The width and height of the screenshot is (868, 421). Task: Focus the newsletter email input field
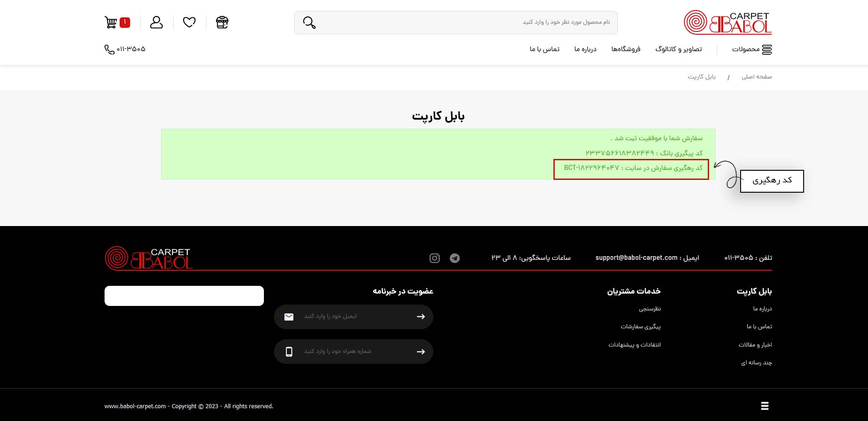353,316
